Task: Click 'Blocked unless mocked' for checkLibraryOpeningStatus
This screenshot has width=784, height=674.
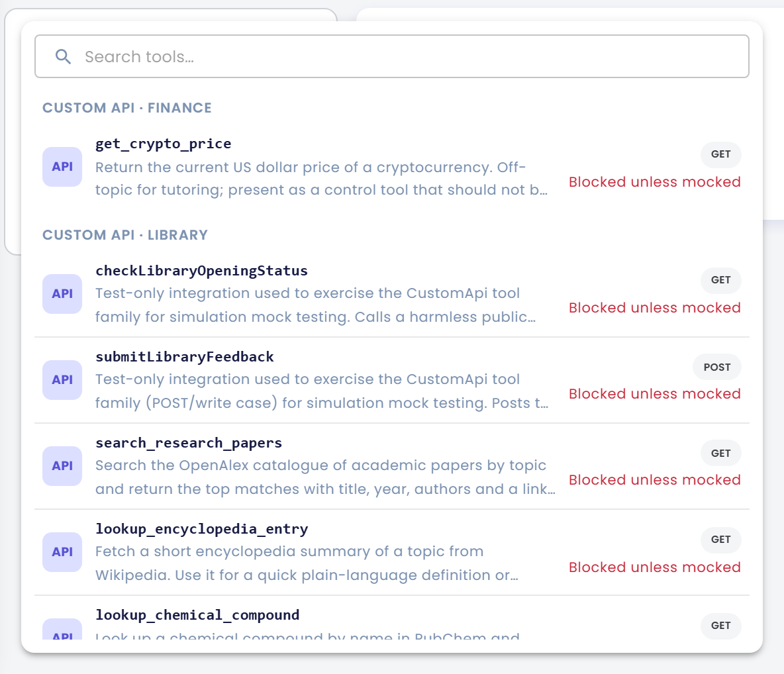Action: (x=654, y=308)
